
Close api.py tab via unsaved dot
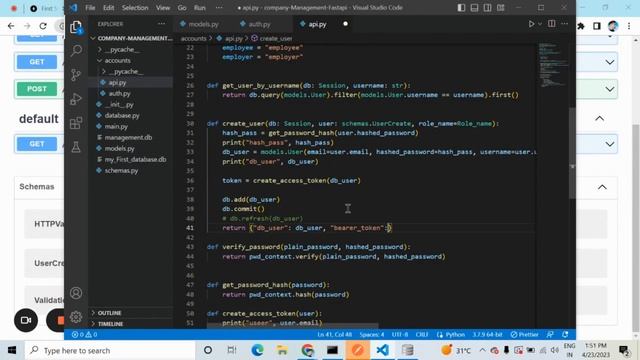pyautogui.click(x=345, y=24)
